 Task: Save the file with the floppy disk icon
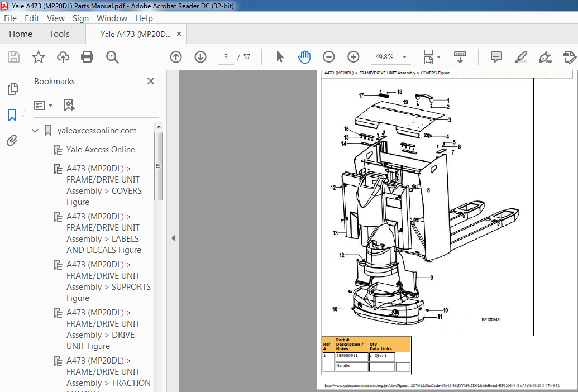14,57
